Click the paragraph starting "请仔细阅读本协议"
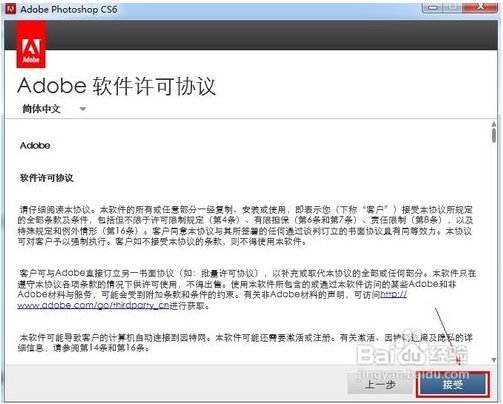This screenshot has width=503, height=404. click(x=245, y=225)
